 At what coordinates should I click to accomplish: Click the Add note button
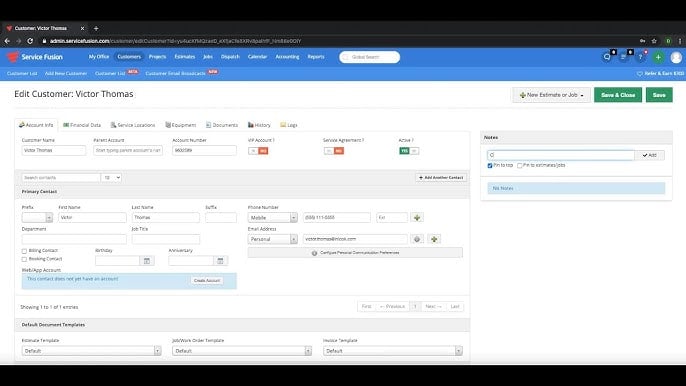click(650, 155)
